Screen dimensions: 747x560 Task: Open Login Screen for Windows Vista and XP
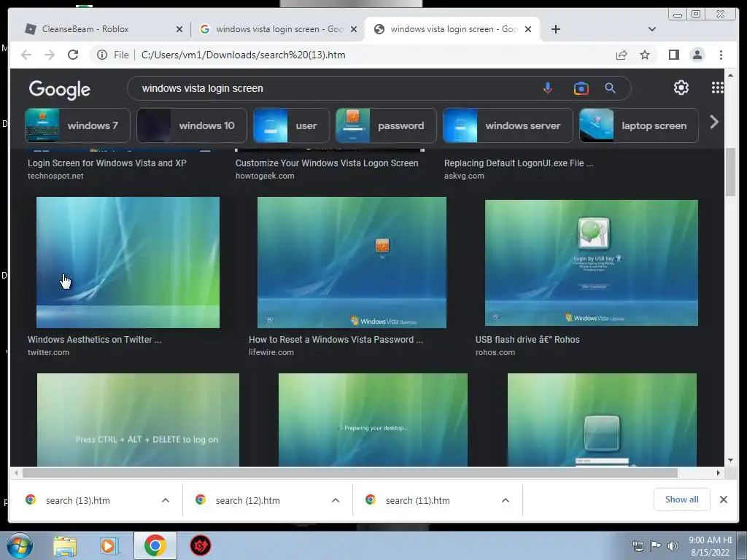107,163
